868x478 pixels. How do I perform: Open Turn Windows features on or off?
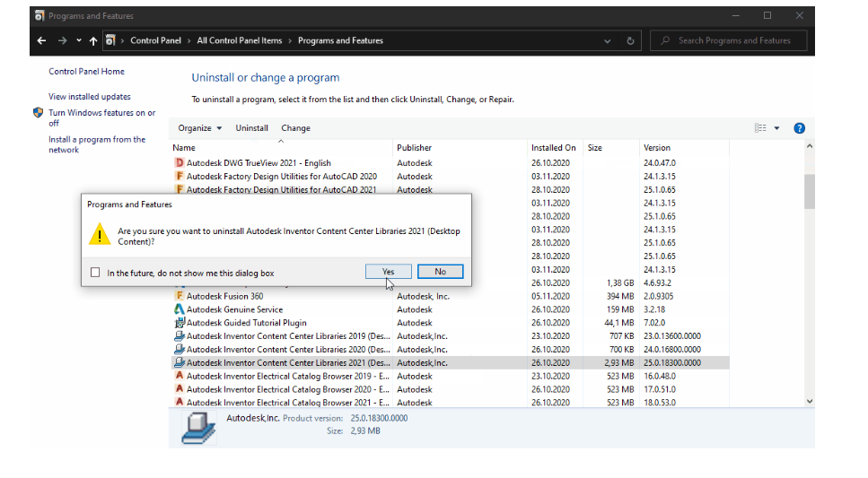(x=101, y=117)
